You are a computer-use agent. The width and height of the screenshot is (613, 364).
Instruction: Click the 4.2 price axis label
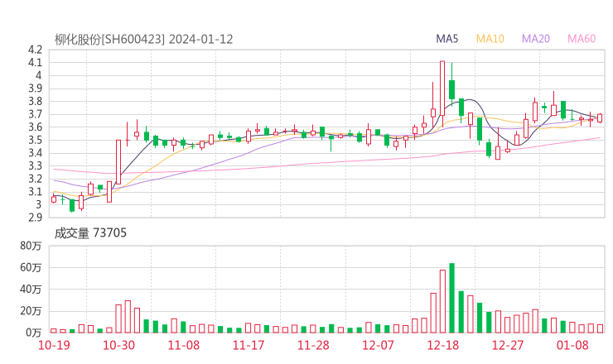(x=35, y=50)
